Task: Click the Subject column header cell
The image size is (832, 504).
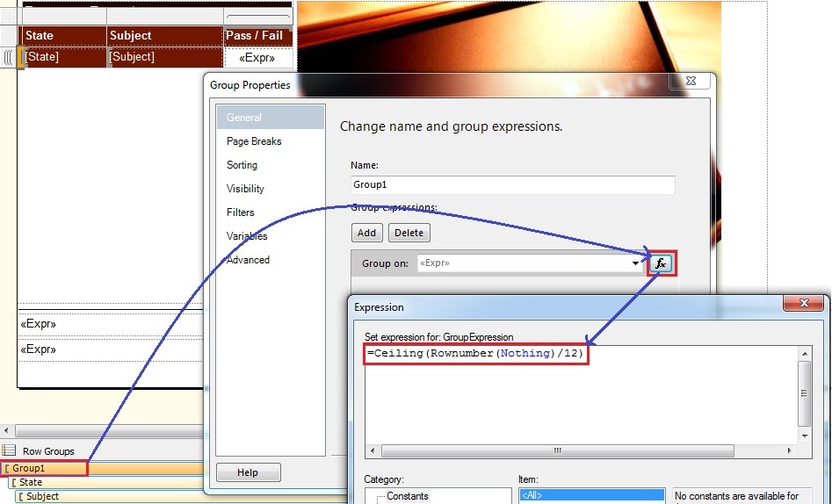Action: click(x=165, y=35)
